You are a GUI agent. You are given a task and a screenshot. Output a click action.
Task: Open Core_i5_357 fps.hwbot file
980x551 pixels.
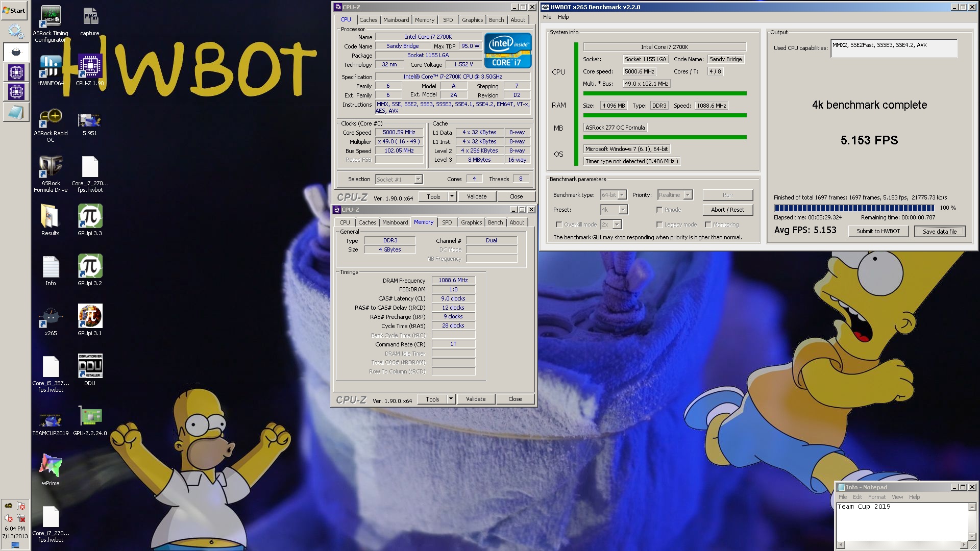51,374
